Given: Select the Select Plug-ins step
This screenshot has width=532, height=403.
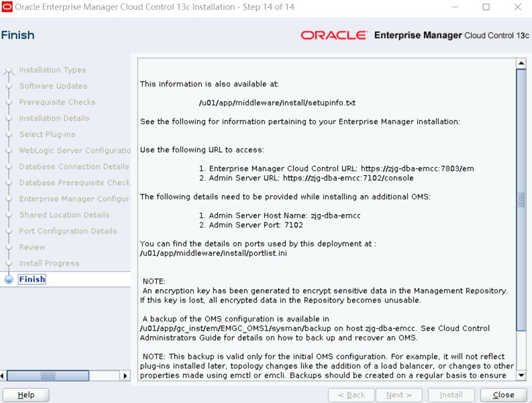Looking at the screenshot, I should tap(47, 134).
